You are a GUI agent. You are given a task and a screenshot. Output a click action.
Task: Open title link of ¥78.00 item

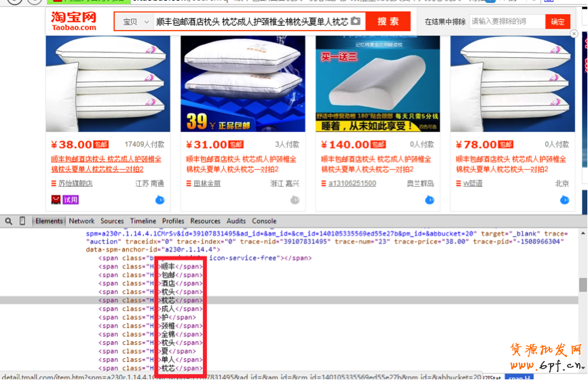(x=511, y=164)
